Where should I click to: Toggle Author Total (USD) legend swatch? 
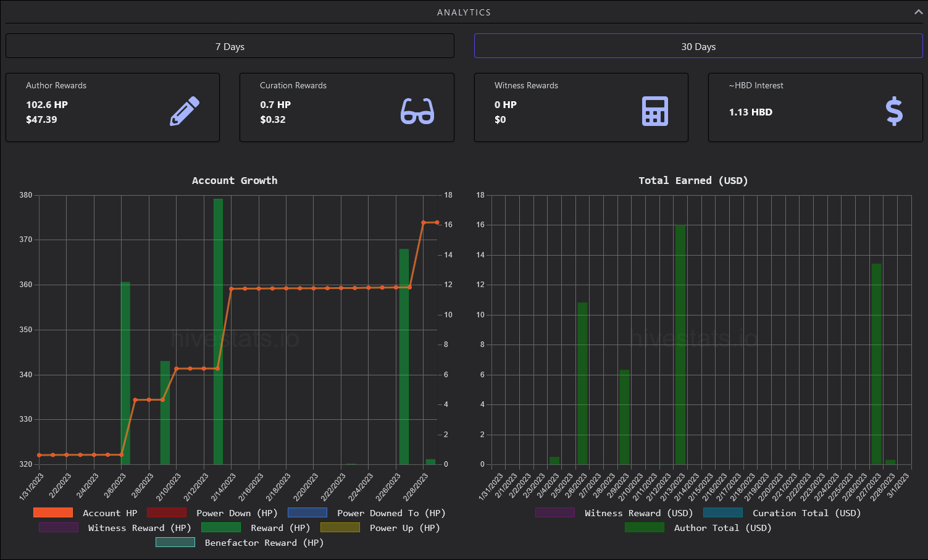(x=645, y=527)
